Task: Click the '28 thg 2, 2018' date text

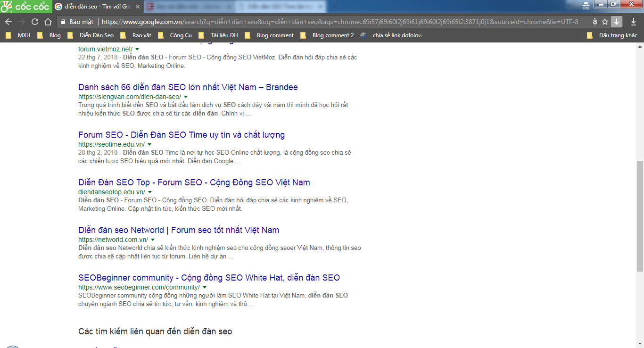Action: coord(99,153)
